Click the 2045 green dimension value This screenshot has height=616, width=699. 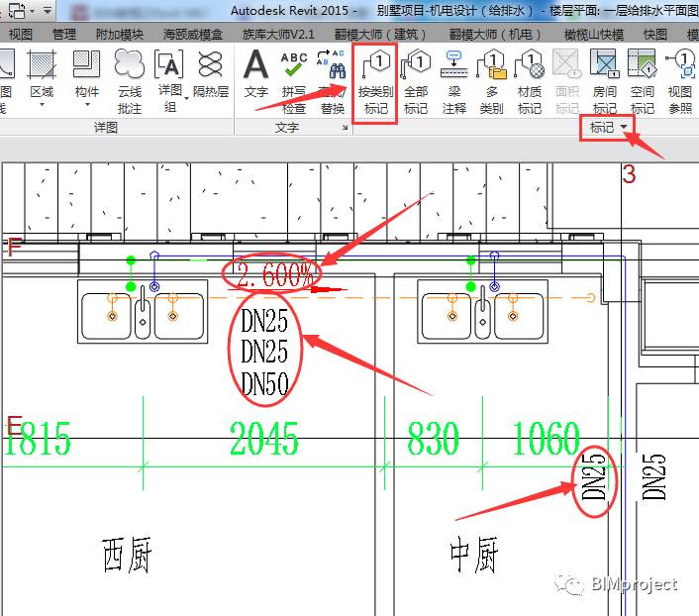pyautogui.click(x=264, y=439)
